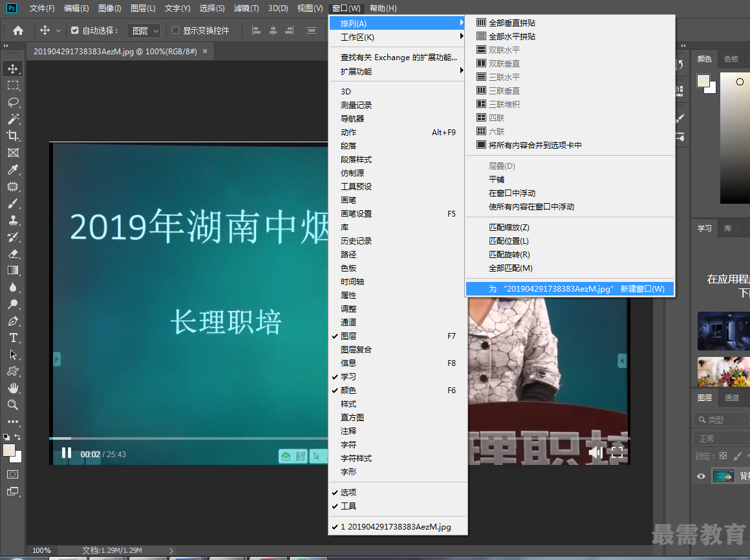Close the 20190429173838​3AezM.jpg document tab
This screenshot has width=750, height=560.
pos(205,51)
